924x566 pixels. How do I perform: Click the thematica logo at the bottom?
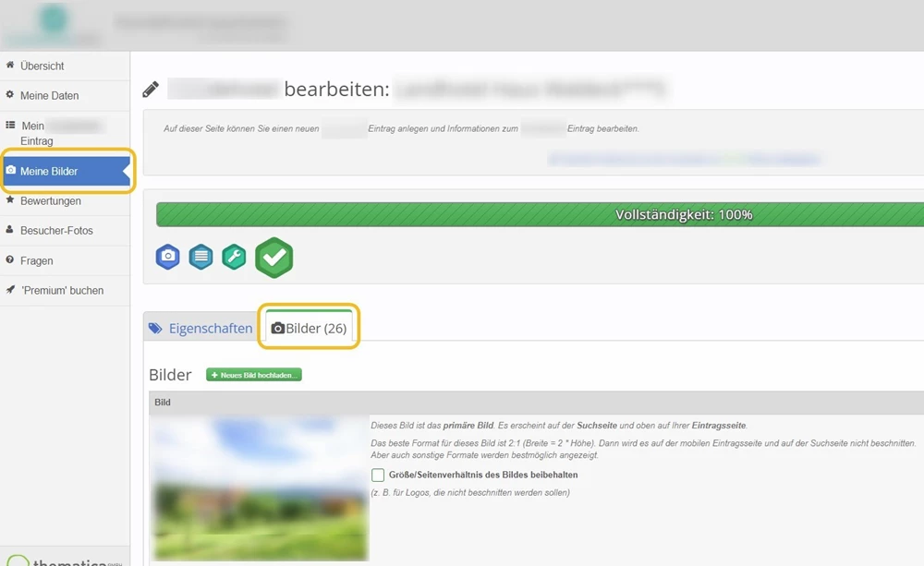click(57, 558)
